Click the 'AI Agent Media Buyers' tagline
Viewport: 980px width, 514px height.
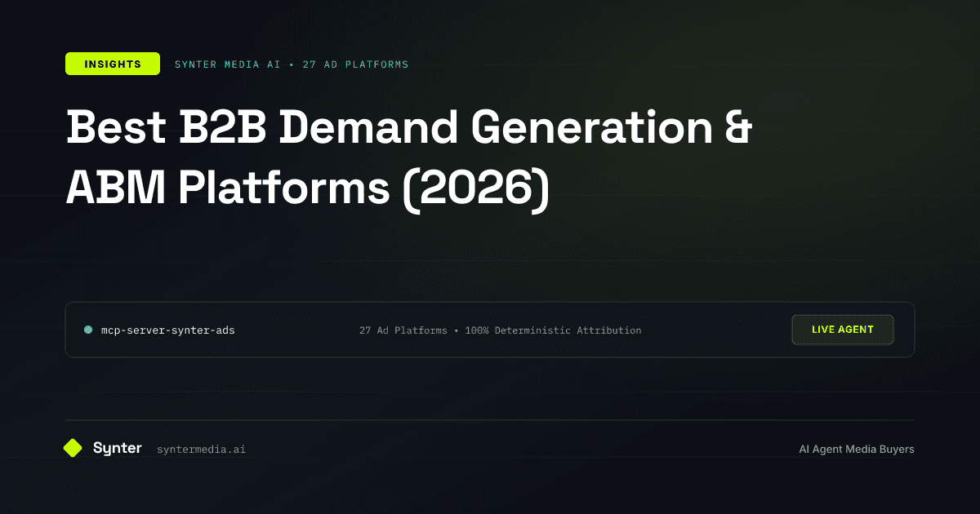pyautogui.click(x=857, y=449)
